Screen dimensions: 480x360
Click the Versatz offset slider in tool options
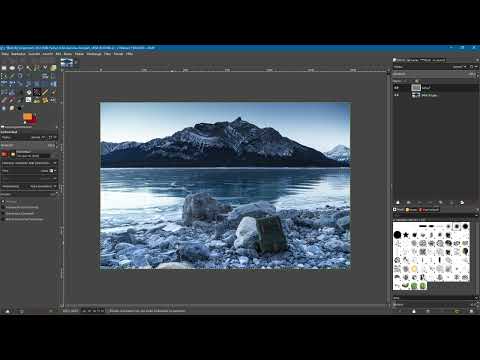click(x=28, y=195)
